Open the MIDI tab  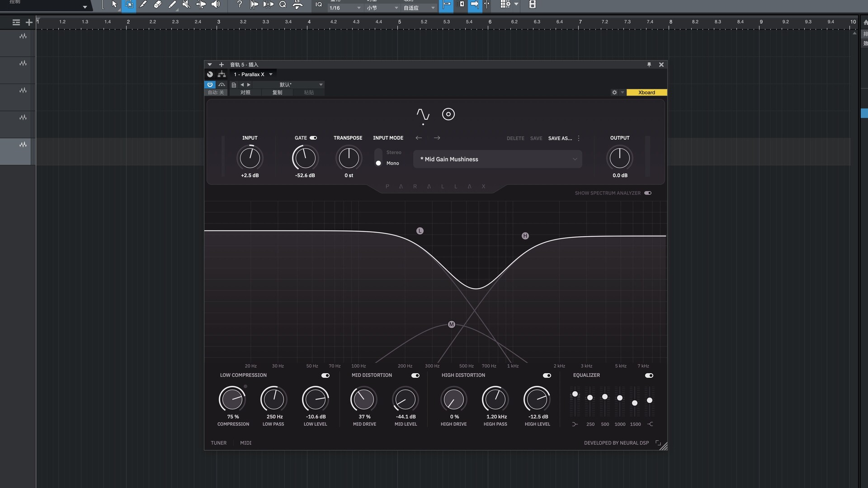(x=245, y=443)
